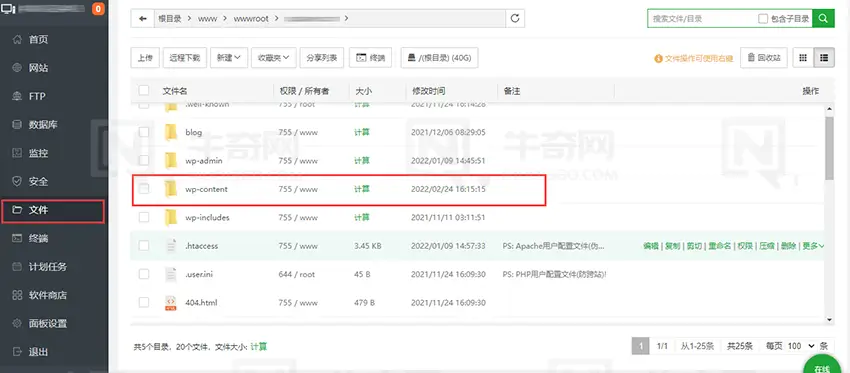
Task: Click the wp-admin folder icon
Action: tap(171, 160)
